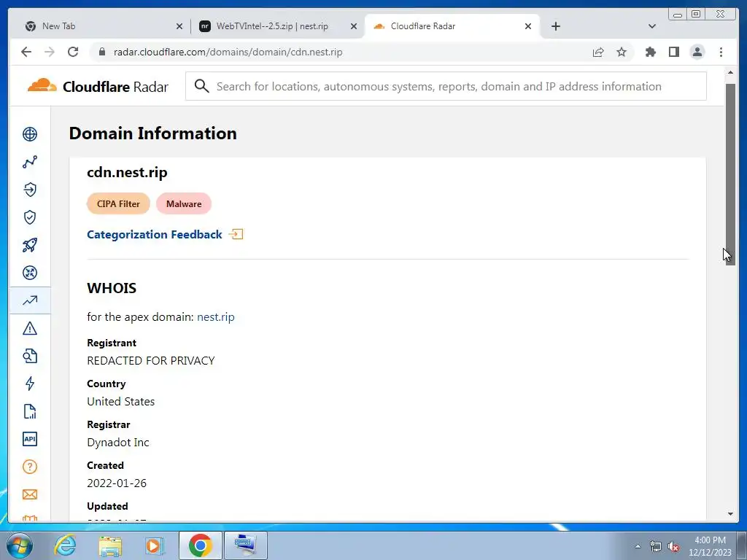The width and height of the screenshot is (747, 560).
Task: Click the site lock info icon
Action: pyautogui.click(x=102, y=52)
